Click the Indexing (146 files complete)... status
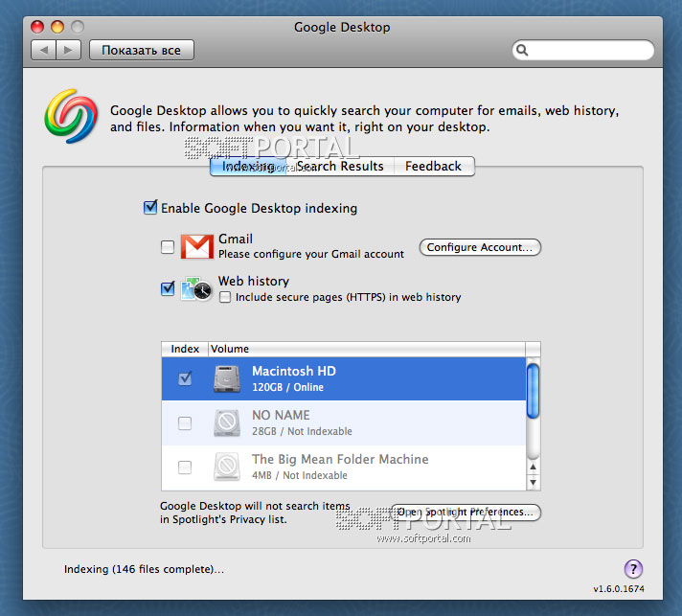Image resolution: width=682 pixels, height=616 pixels. [144, 569]
